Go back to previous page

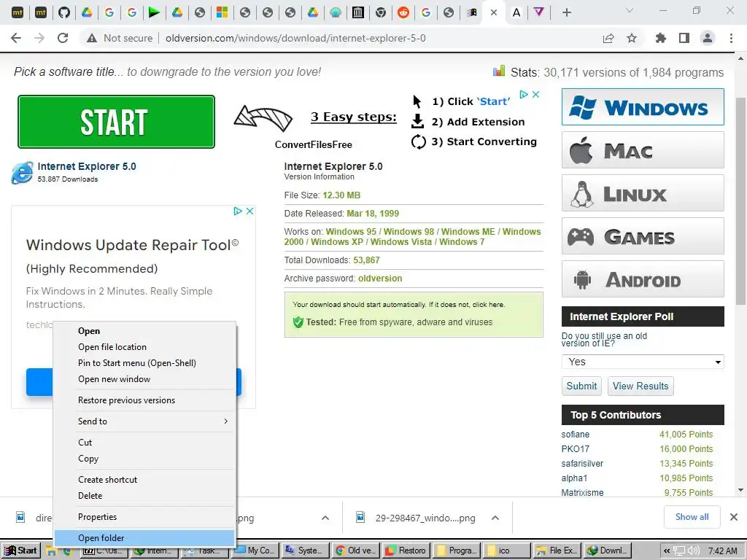coord(16,38)
